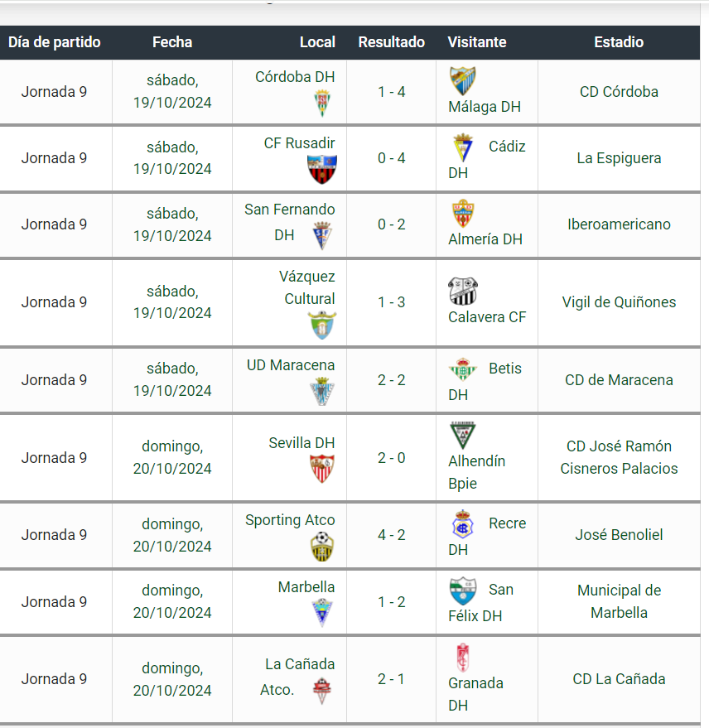Image resolution: width=709 pixels, height=728 pixels.
Task: Open the UD Maracena team link
Action: pos(291,365)
